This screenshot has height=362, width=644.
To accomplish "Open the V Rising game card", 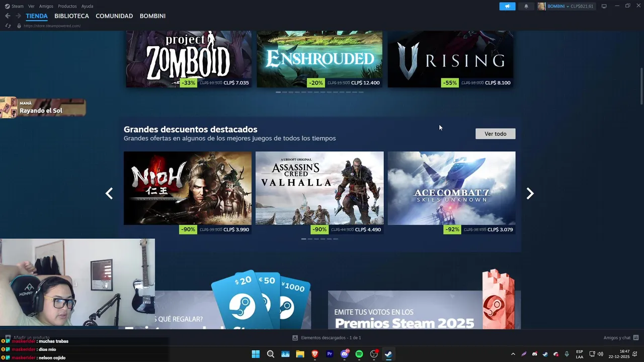I will pyautogui.click(x=450, y=59).
